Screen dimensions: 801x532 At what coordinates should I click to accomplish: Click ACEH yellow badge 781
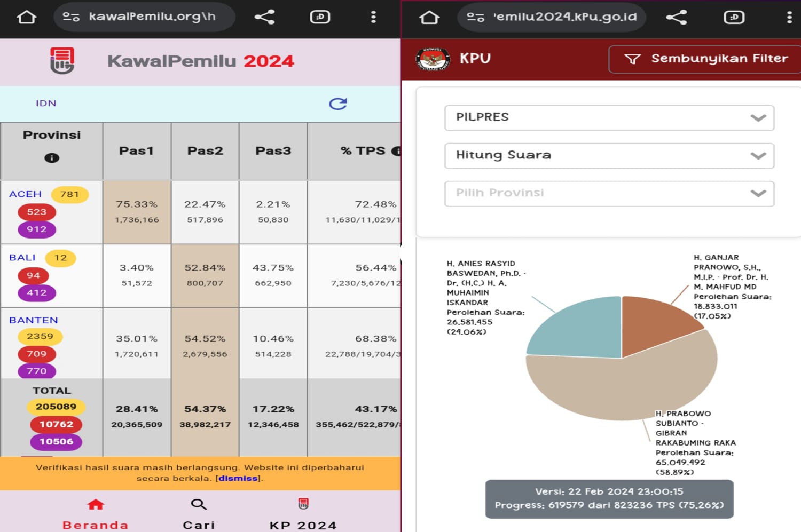(x=69, y=194)
